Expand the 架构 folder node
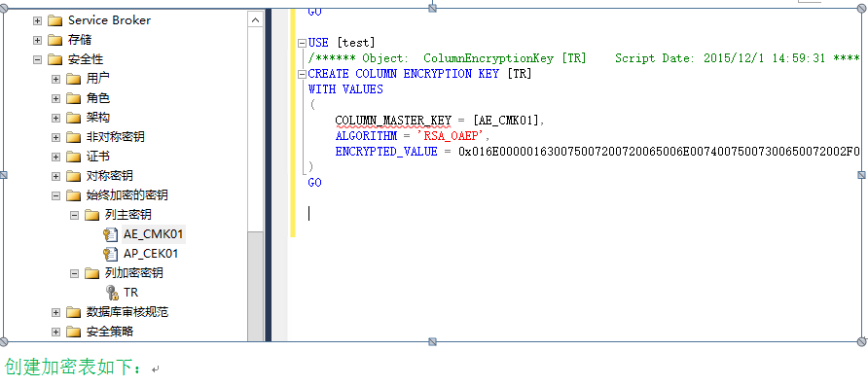This screenshot has height=386, width=868. (x=55, y=118)
